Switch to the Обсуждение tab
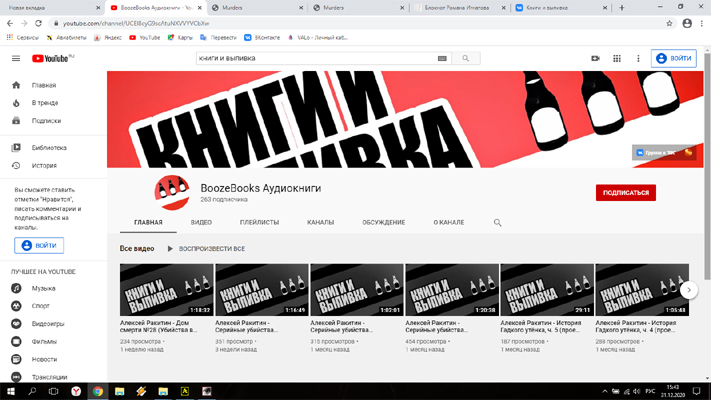 coord(384,222)
